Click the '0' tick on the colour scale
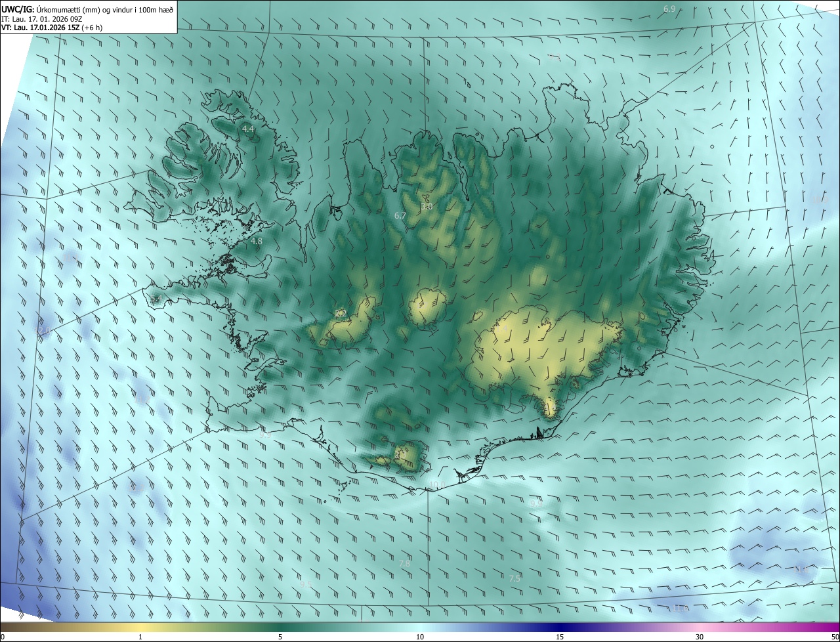This screenshot has height=642, width=840. point(3,637)
